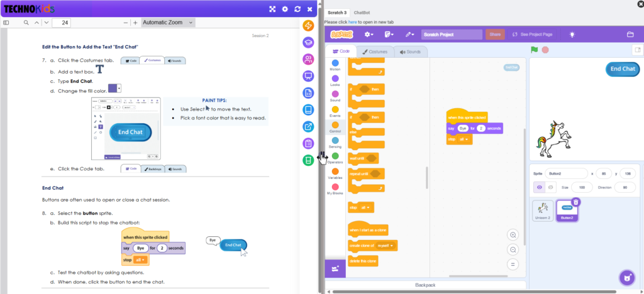
Task: Click the blue book sidebar icon
Action: pos(308,110)
